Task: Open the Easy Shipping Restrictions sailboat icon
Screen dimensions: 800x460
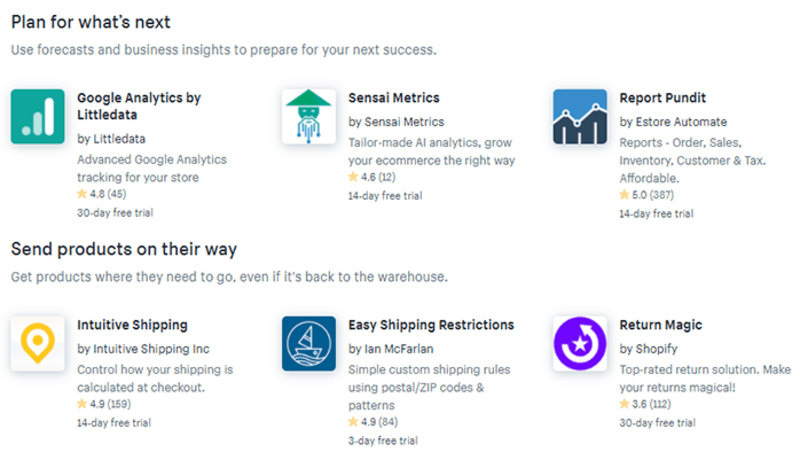Action: [x=309, y=344]
